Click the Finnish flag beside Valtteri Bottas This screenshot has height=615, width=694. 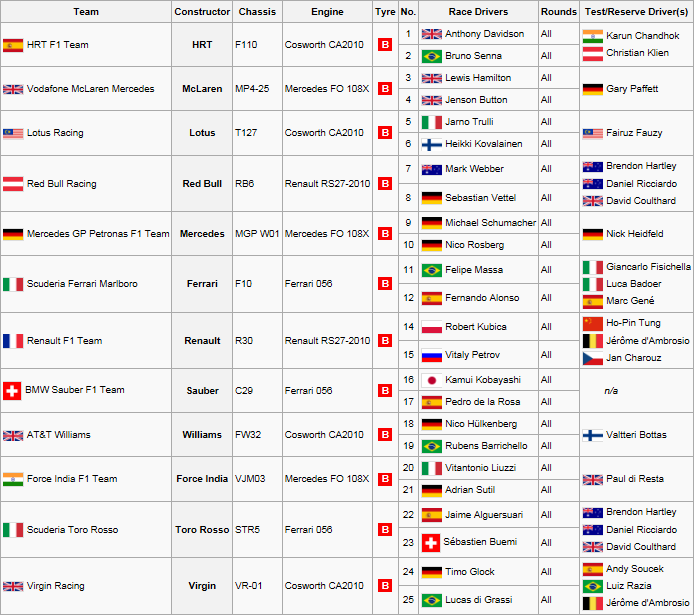(x=593, y=435)
